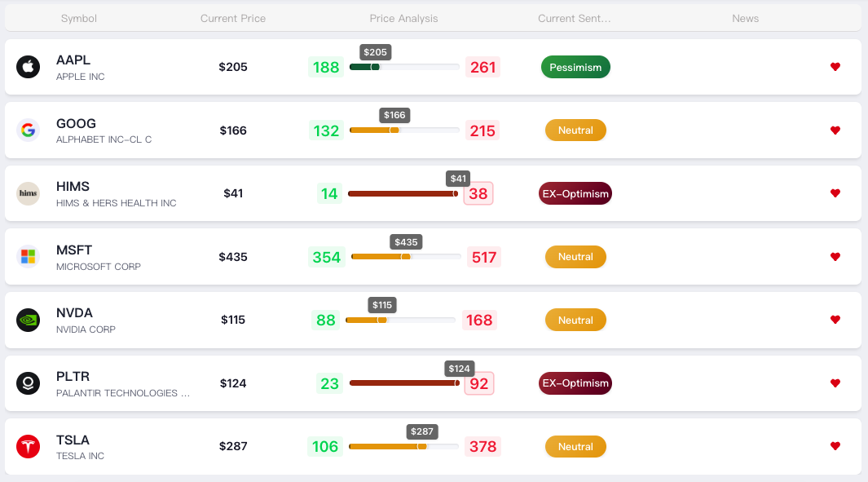This screenshot has width=868, height=482.
Task: Click the Apple logo icon
Action: pos(28,67)
